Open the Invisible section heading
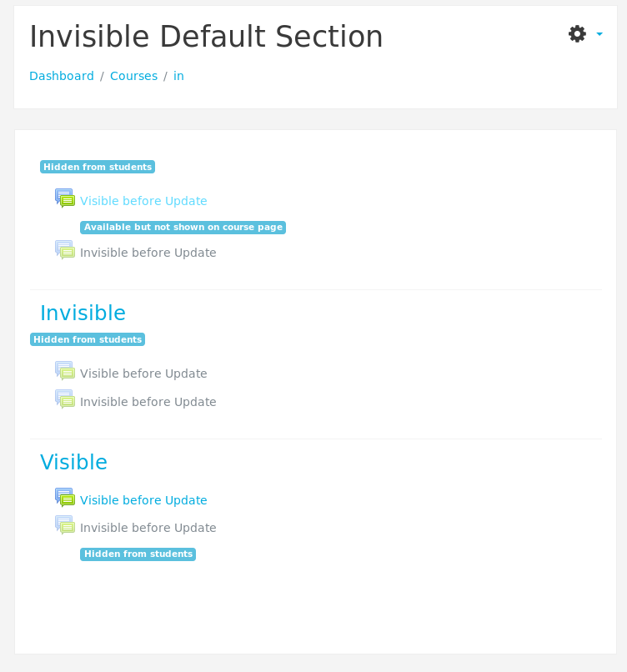The image size is (627, 672). tap(83, 313)
